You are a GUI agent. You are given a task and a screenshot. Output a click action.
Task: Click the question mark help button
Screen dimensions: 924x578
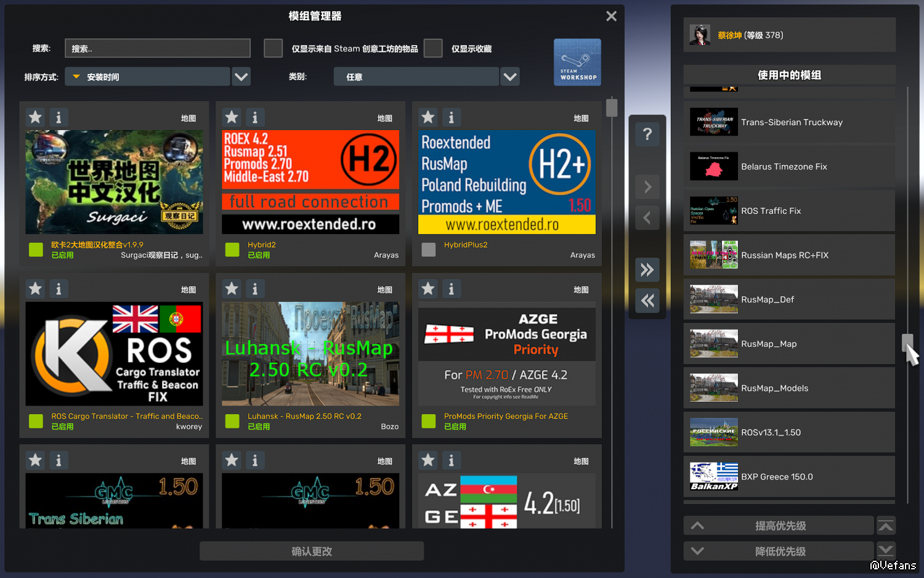[x=647, y=134]
